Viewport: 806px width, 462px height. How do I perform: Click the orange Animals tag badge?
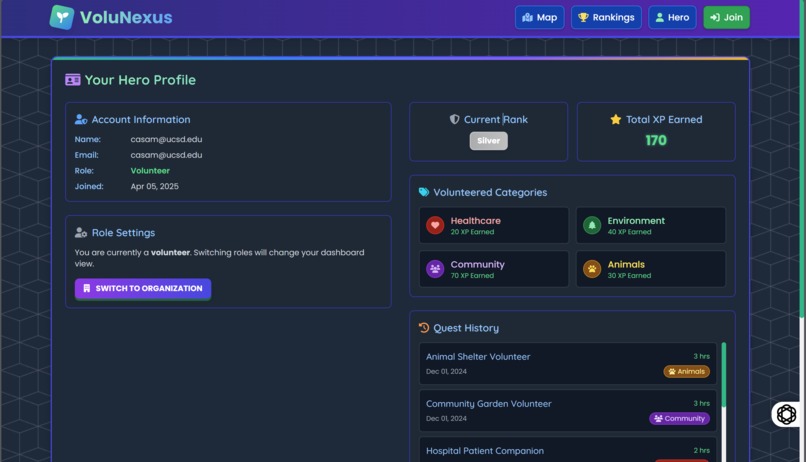click(x=686, y=372)
